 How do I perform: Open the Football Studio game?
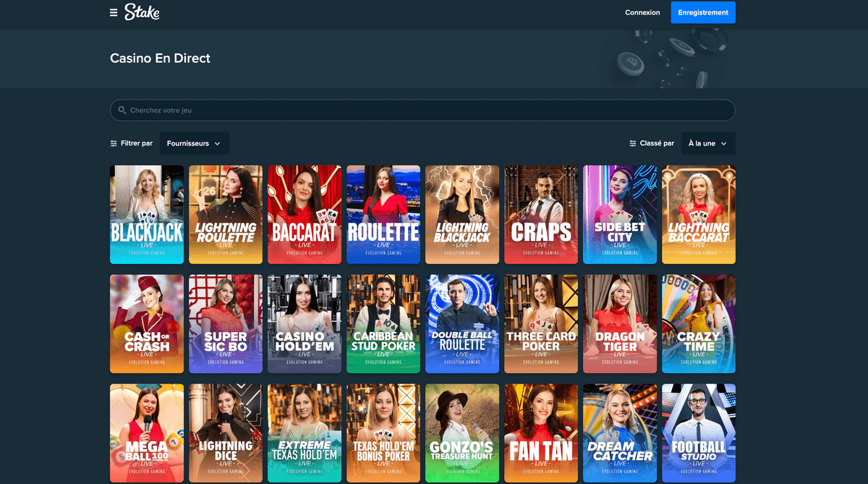coord(699,433)
